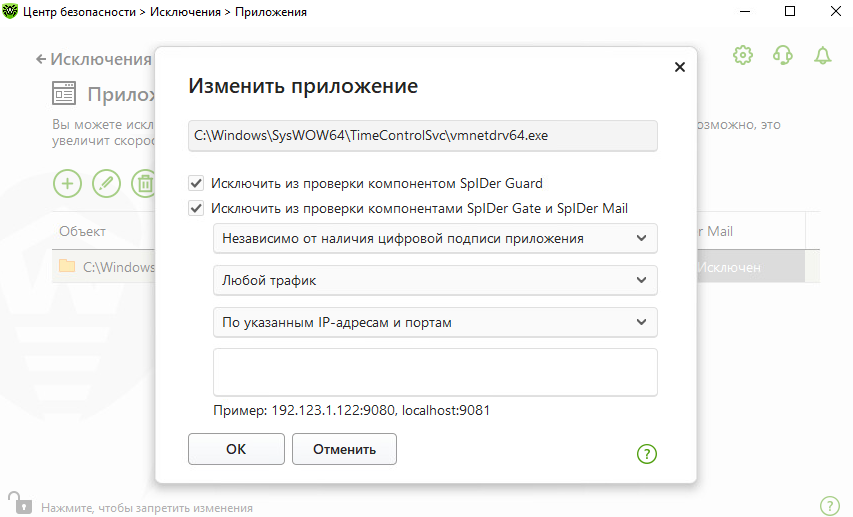This screenshot has width=853, height=517.
Task: Click the Dr.Web spider logo in title bar
Action: 10,11
